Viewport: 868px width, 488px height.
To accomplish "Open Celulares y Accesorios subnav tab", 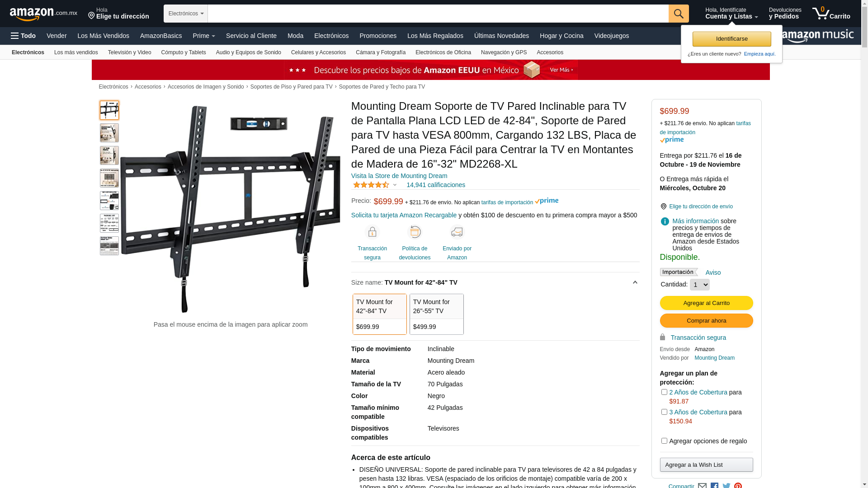I will (318, 52).
